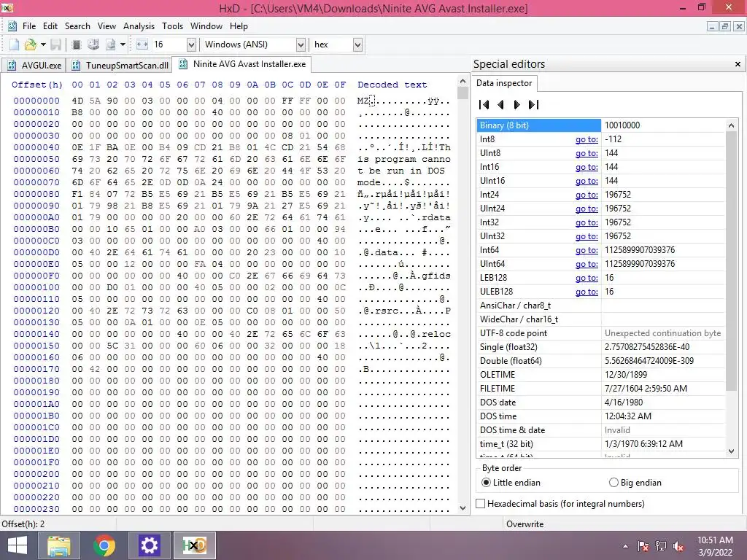Jump to first byte in Data inspector
This screenshot has width=747, height=560.
(x=484, y=104)
